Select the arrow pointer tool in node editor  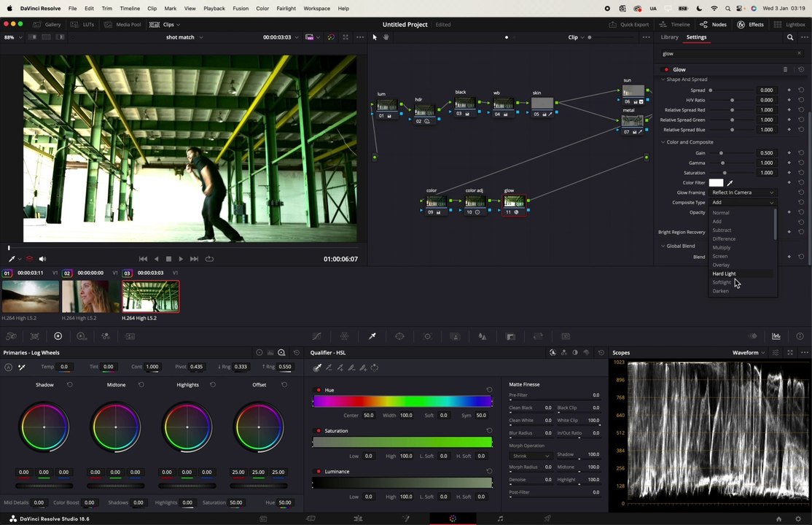(375, 37)
